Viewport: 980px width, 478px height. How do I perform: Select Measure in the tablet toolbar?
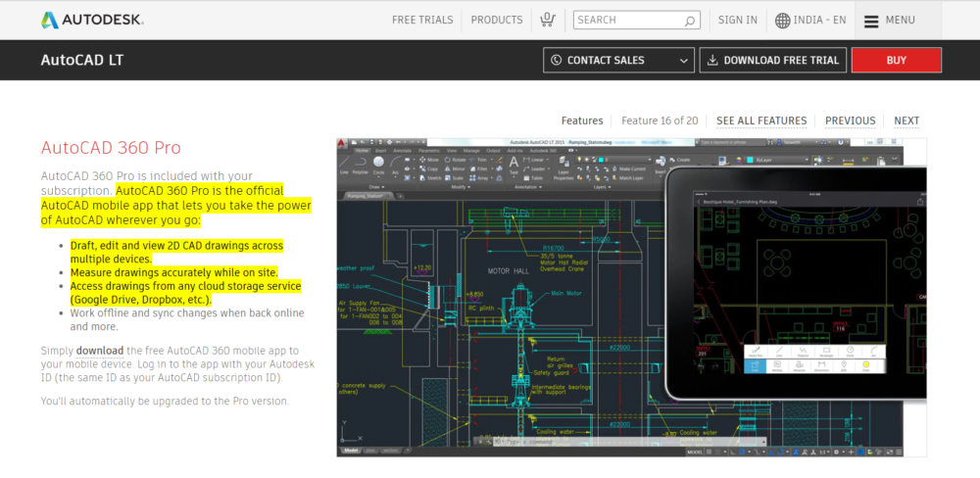click(800, 366)
